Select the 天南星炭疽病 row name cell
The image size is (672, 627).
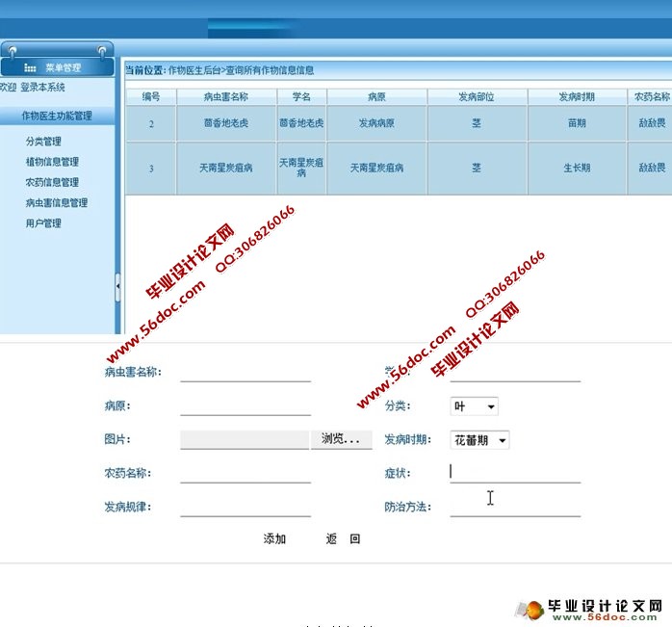(x=226, y=168)
